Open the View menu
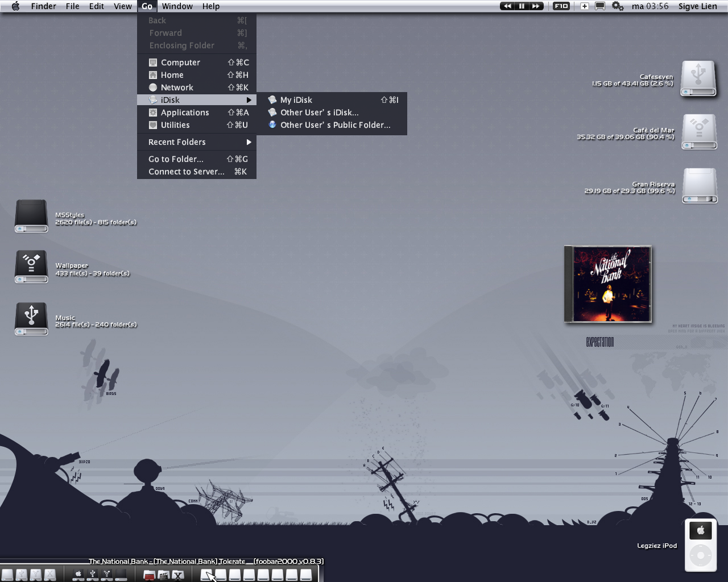Image resolution: width=728 pixels, height=582 pixels. click(122, 6)
